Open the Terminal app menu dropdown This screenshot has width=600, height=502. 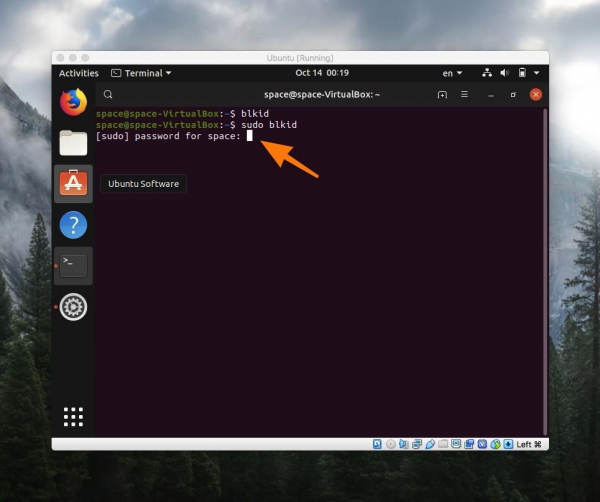pyautogui.click(x=141, y=73)
